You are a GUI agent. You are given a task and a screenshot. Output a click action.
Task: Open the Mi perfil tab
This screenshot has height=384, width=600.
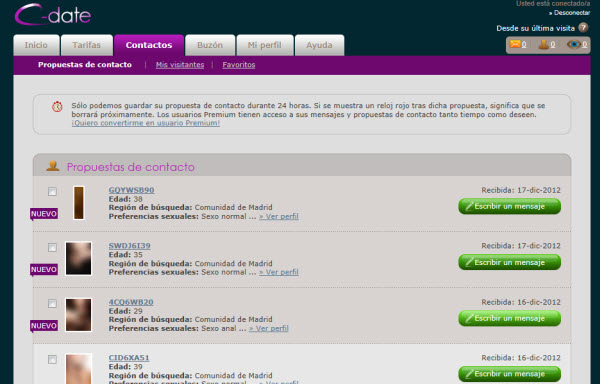tap(265, 45)
